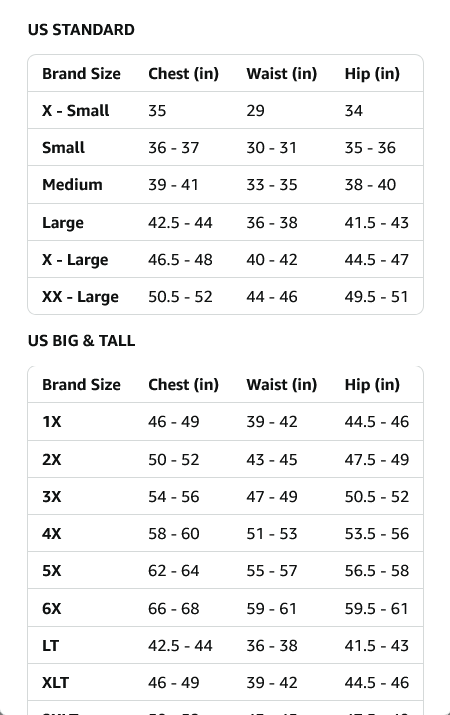
Task: Click the US STANDARD section heading
Action: coord(81,30)
